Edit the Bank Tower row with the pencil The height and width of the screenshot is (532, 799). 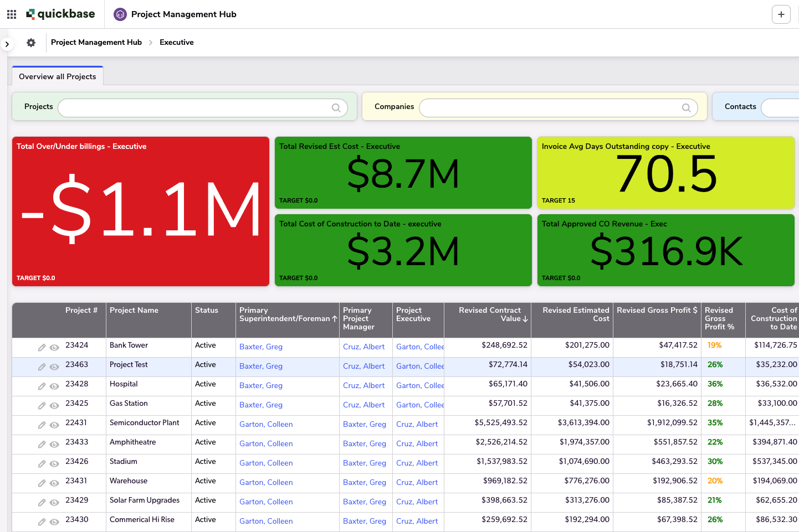[x=42, y=348]
